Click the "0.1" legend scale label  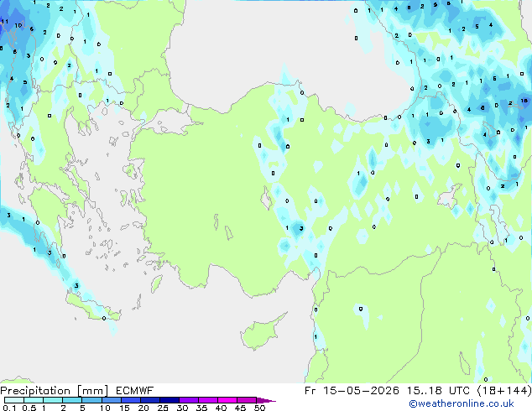coord(9,408)
